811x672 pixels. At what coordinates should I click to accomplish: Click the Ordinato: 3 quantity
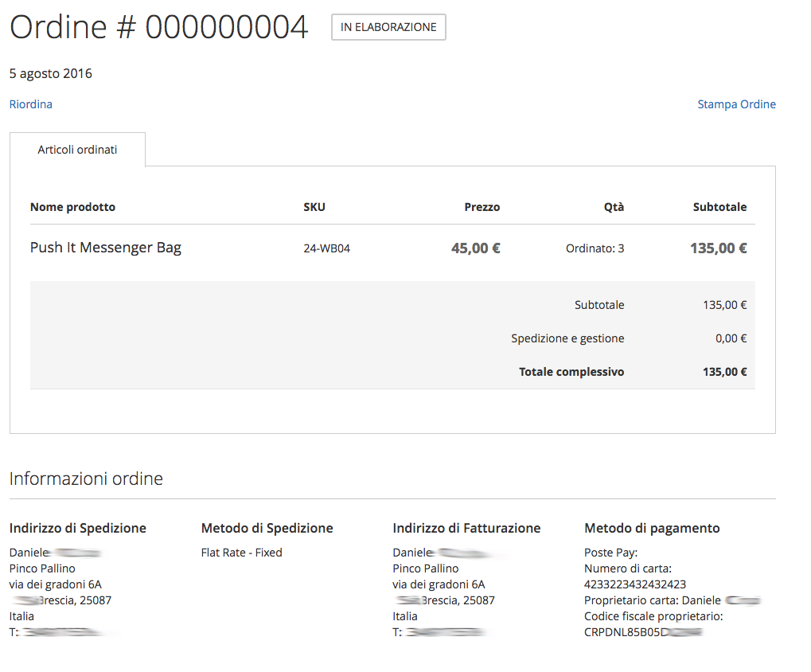click(x=595, y=248)
